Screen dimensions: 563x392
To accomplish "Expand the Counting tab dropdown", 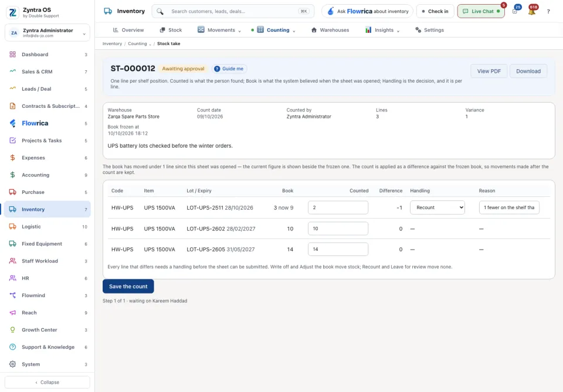I will point(294,31).
